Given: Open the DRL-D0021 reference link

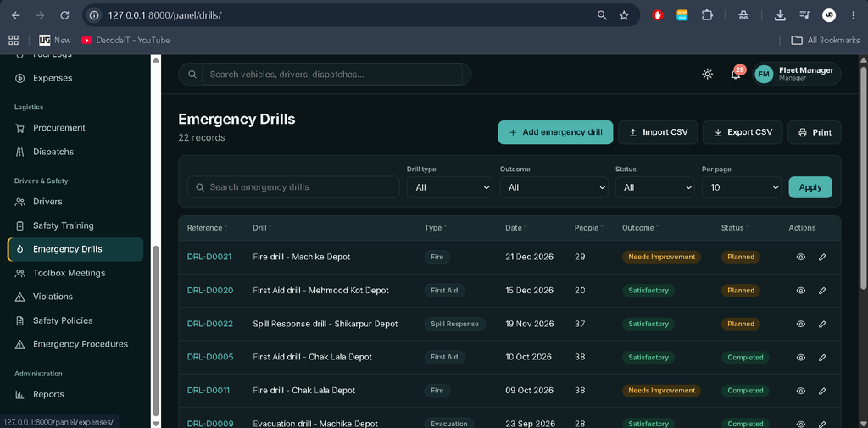Looking at the screenshot, I should click(209, 257).
